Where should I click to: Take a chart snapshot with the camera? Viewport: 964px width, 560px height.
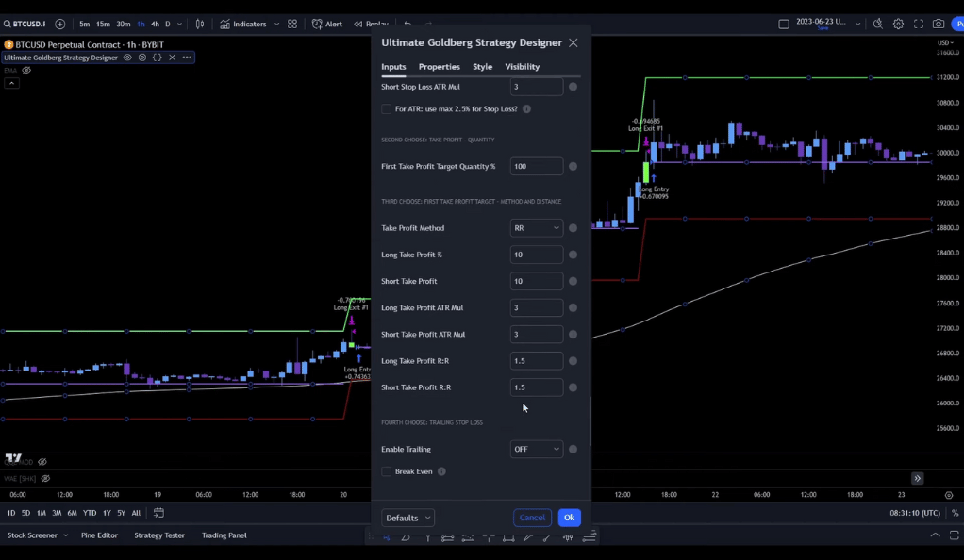coord(939,24)
